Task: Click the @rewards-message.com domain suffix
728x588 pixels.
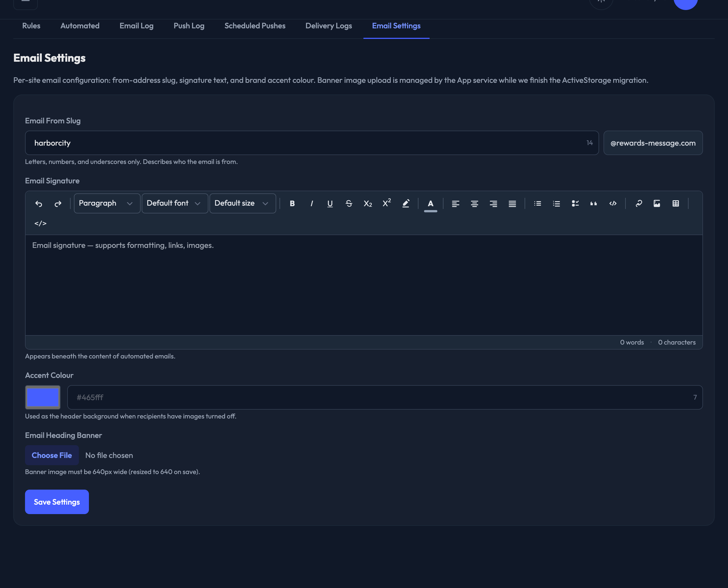Action: [653, 143]
